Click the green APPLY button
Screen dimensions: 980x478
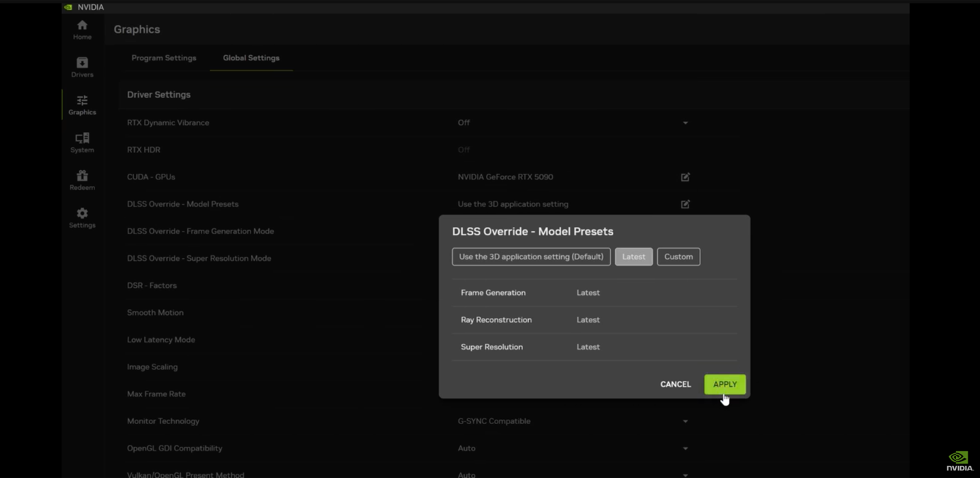[725, 384]
